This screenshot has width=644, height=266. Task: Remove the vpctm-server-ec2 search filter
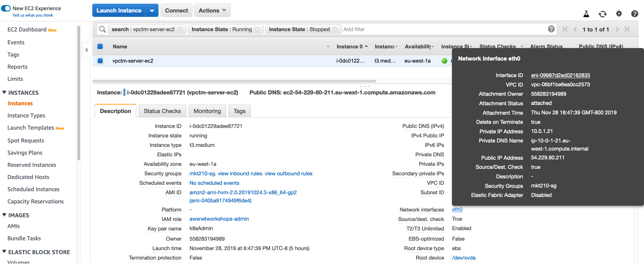coord(180,29)
